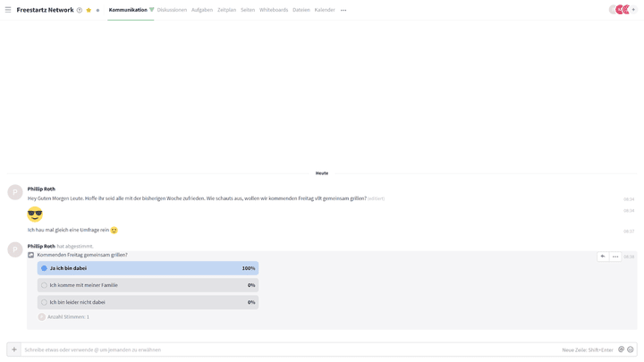The image size is (644, 362).
Task: Click the grey member avatar in the header
Action: coord(612,10)
